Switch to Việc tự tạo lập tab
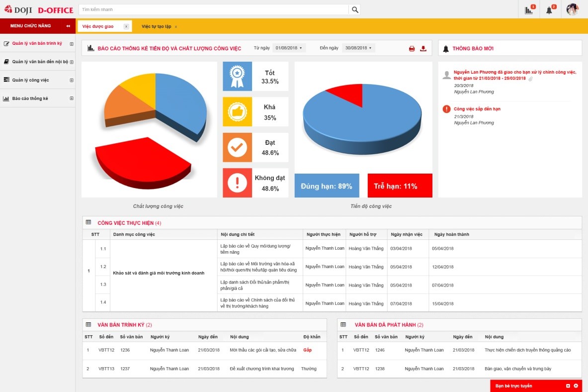This screenshot has height=392, width=588. 156,26
